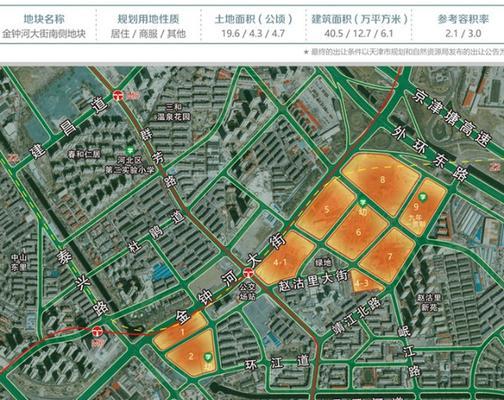
Task: Click the 中山东里 map label
Action: click(19, 262)
